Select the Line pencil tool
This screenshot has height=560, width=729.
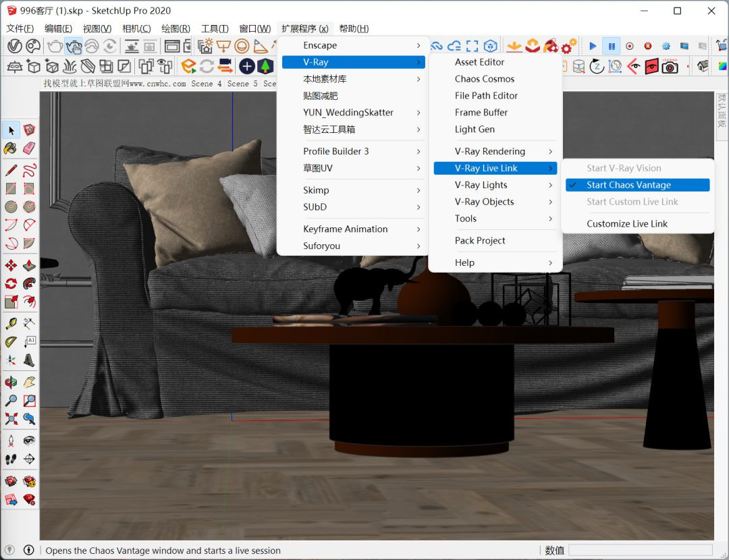click(11, 170)
